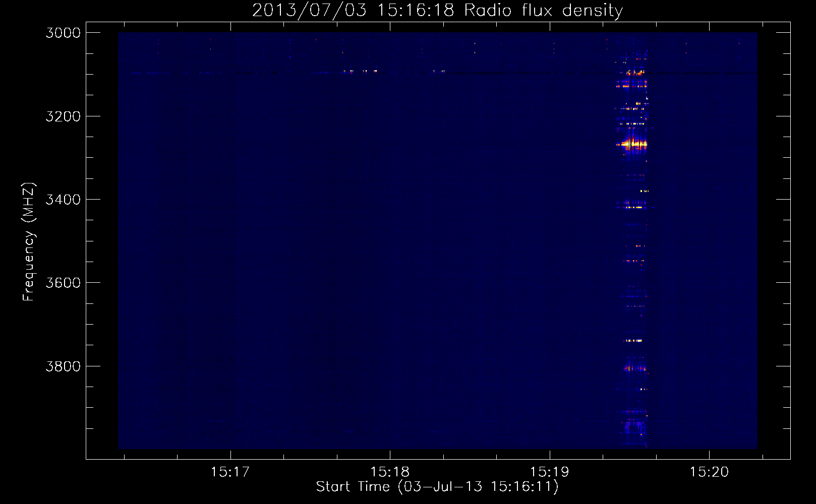The height and width of the screenshot is (504, 816).
Task: Click the 15:17 time tick label
Action: (230, 472)
